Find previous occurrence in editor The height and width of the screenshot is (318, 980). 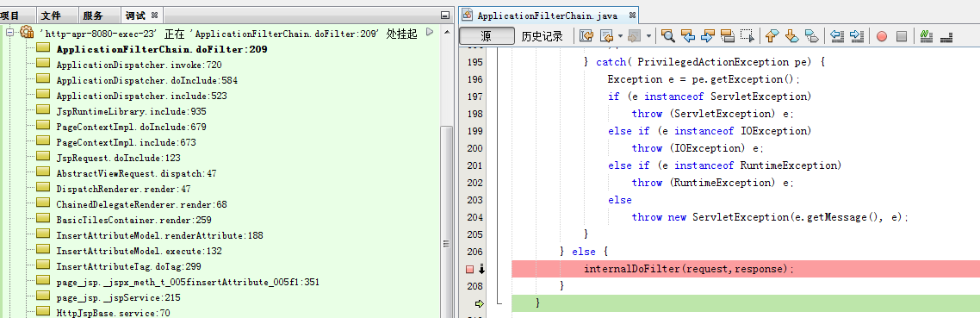click(x=688, y=35)
